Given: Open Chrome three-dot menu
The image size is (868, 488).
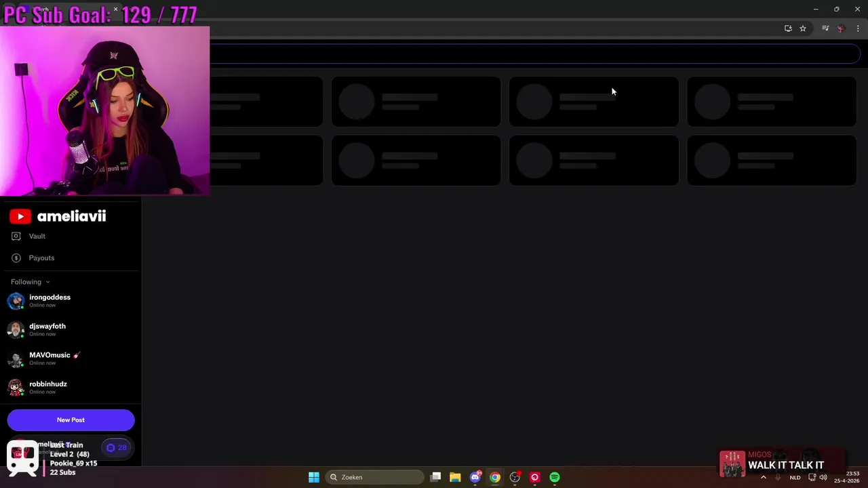Looking at the screenshot, I should 858,28.
